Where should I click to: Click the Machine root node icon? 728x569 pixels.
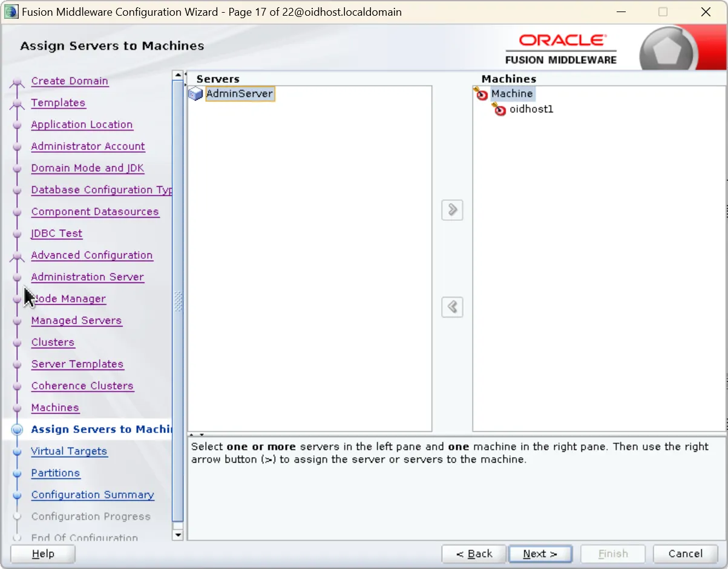(480, 94)
